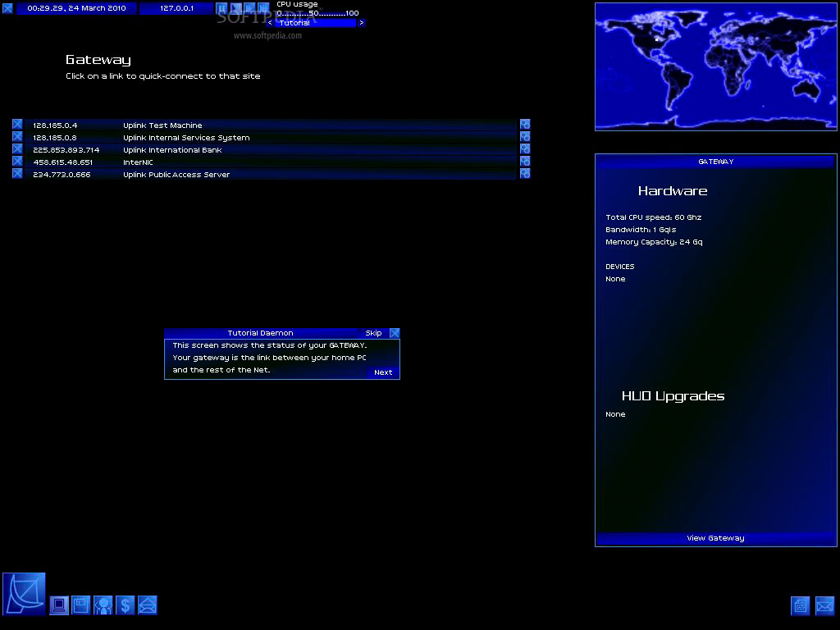Click the compose email envelope icon
This screenshot has height=630, width=840.
click(x=824, y=605)
